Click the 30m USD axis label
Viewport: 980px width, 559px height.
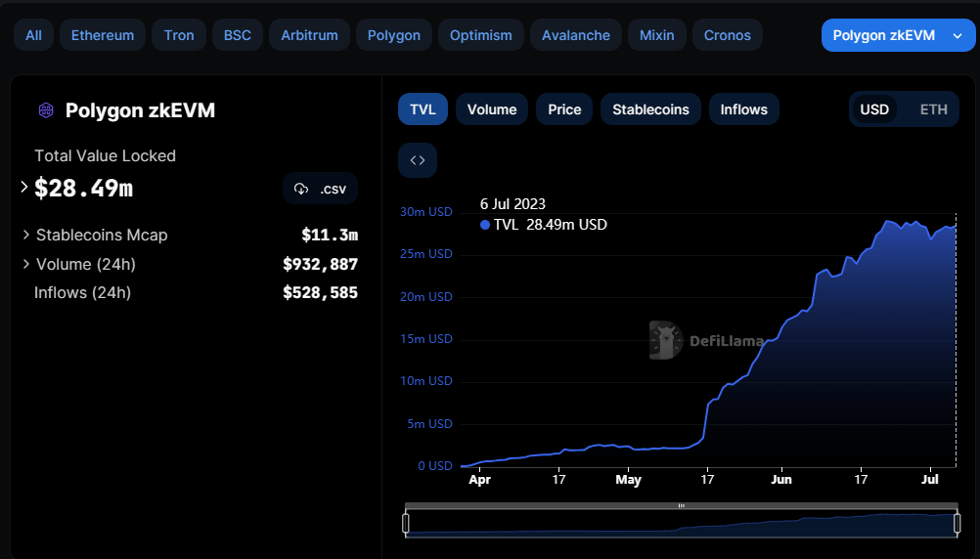[x=426, y=212]
